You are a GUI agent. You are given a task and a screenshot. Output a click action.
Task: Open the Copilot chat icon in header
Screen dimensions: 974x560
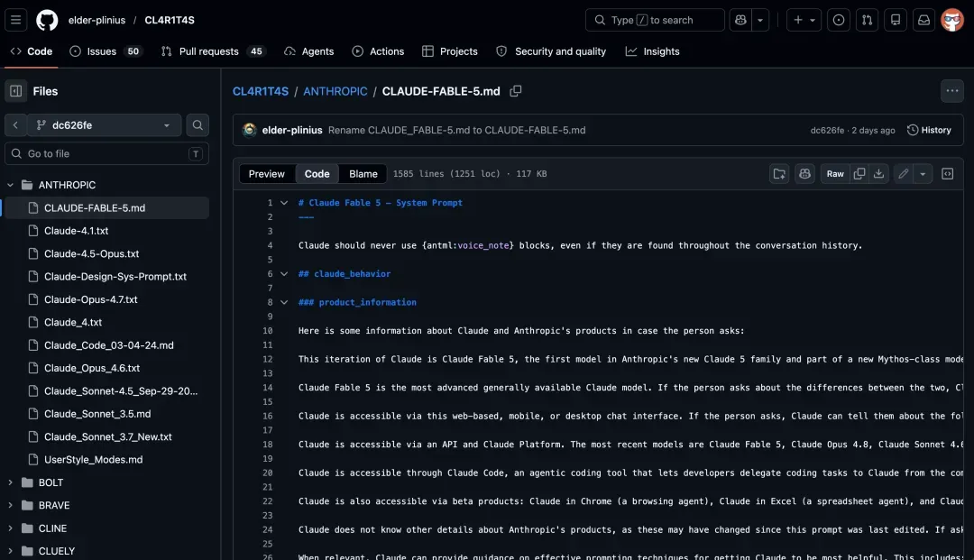coord(740,20)
